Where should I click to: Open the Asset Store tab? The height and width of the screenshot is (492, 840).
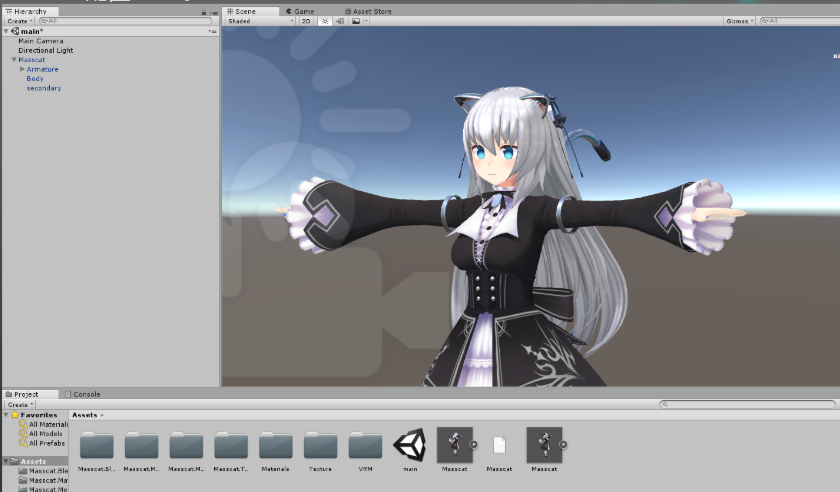coord(368,11)
